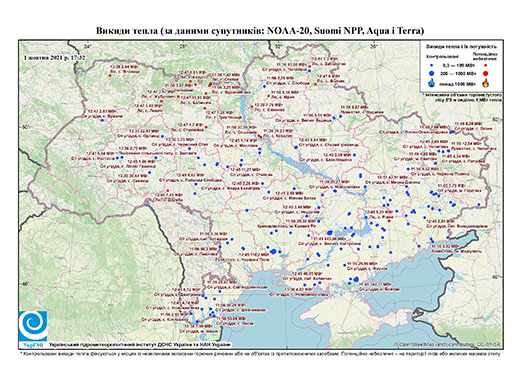520x368 pixels.
Task: Click the institute name text beside logo
Action: click(x=140, y=344)
